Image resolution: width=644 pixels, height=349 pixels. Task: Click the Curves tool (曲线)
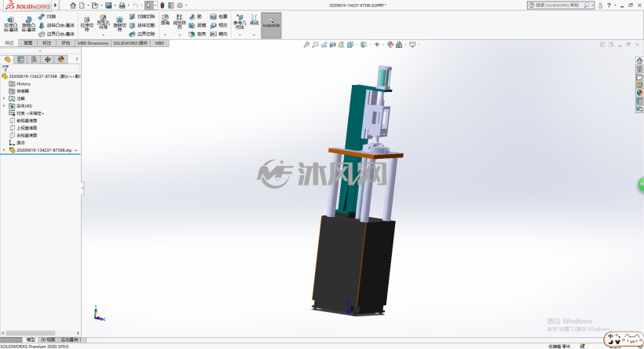(254, 20)
